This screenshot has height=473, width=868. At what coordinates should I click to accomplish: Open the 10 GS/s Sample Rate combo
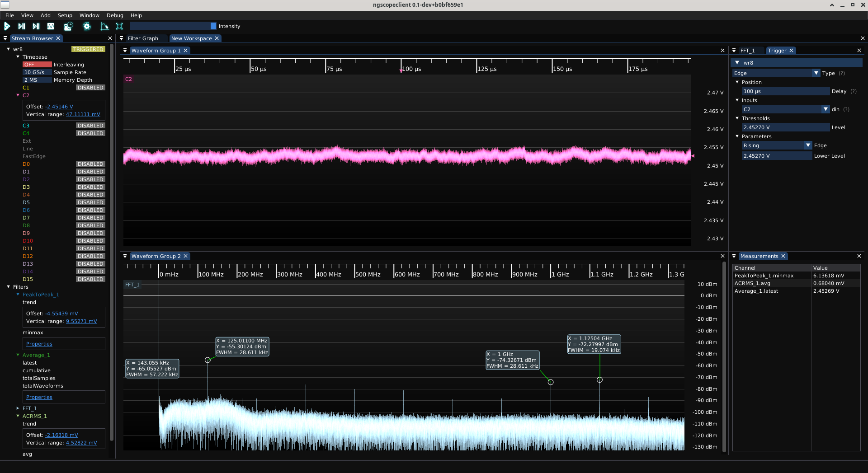pos(37,72)
